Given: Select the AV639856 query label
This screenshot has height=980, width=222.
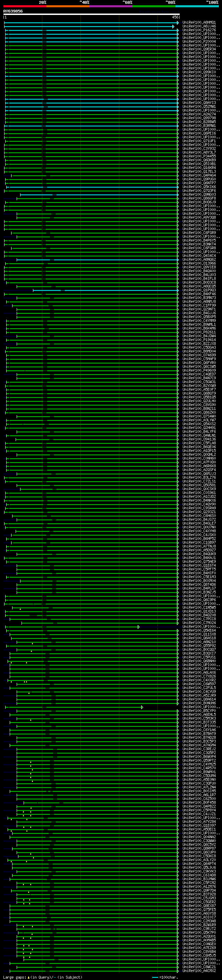Looking at the screenshot, I should click(13, 11).
